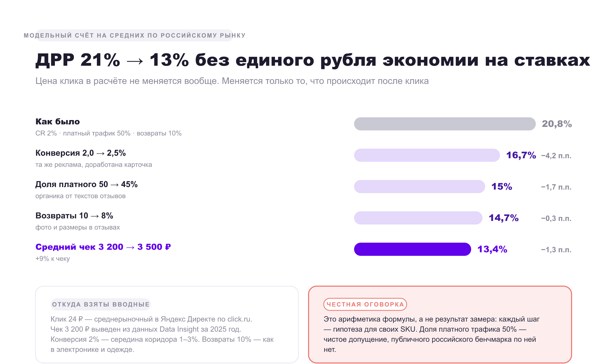Click the click.ru mention in sources
The height and width of the screenshot is (364, 607).
(240, 319)
